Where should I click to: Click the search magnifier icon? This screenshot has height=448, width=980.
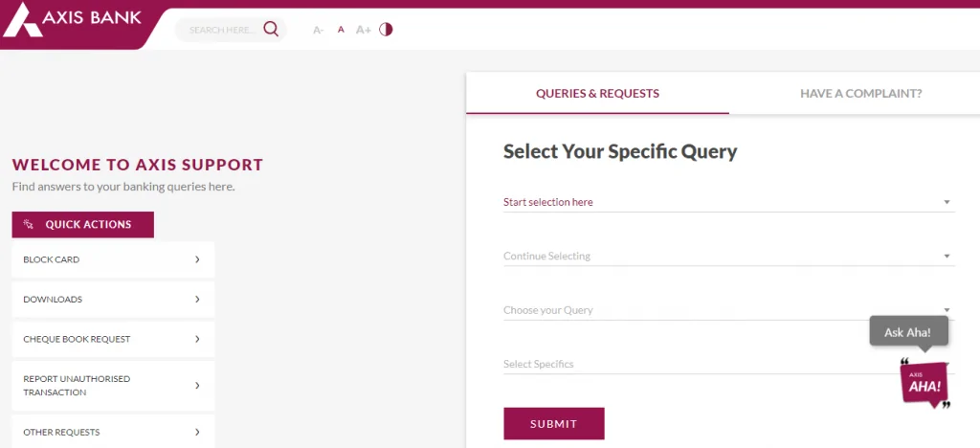[x=271, y=29]
